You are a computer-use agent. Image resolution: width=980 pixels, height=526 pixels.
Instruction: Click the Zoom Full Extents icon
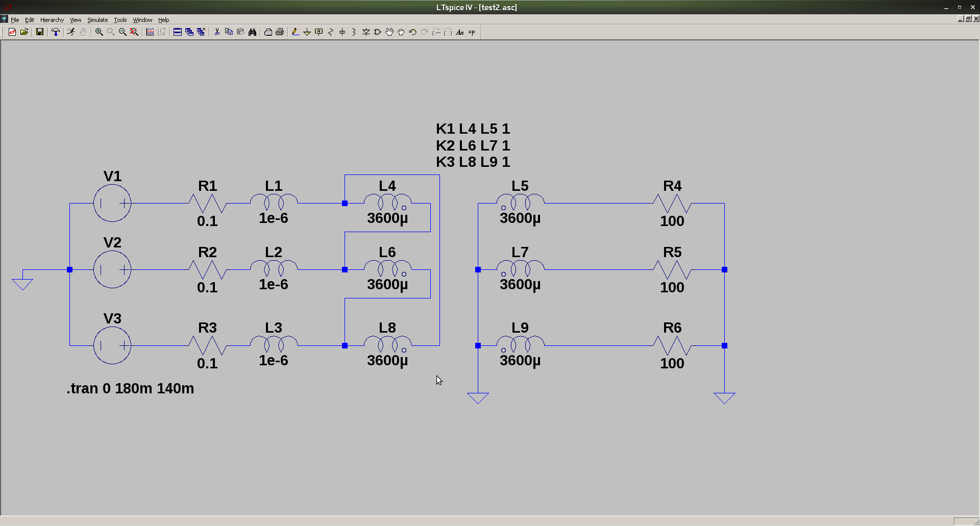coord(134,32)
